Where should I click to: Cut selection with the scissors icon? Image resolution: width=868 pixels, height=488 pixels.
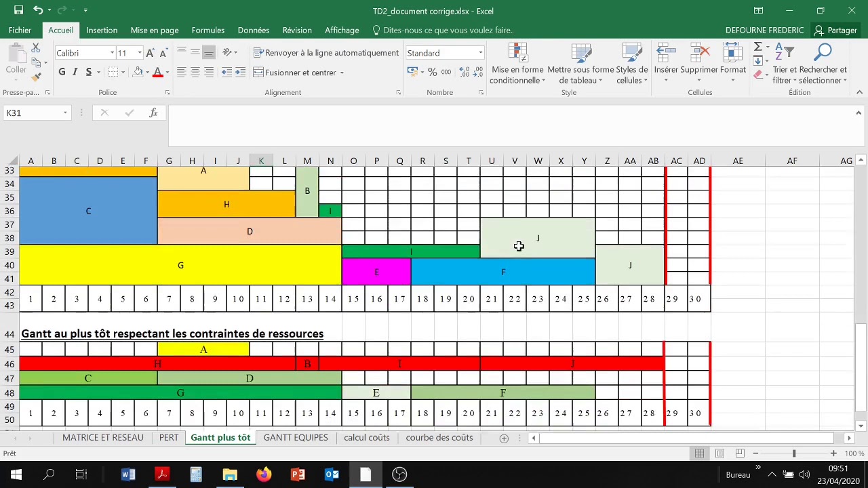(x=36, y=47)
